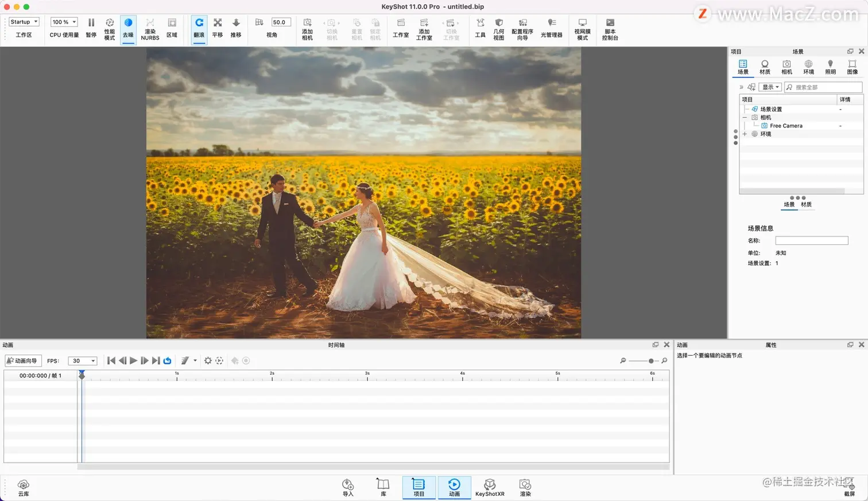Click the timeline playhead marker
The height and width of the screenshot is (501, 868).
[x=82, y=375]
